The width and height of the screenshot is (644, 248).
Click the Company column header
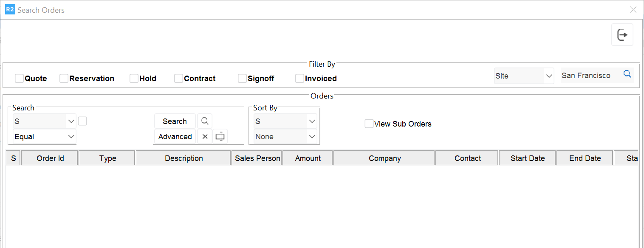tap(384, 158)
